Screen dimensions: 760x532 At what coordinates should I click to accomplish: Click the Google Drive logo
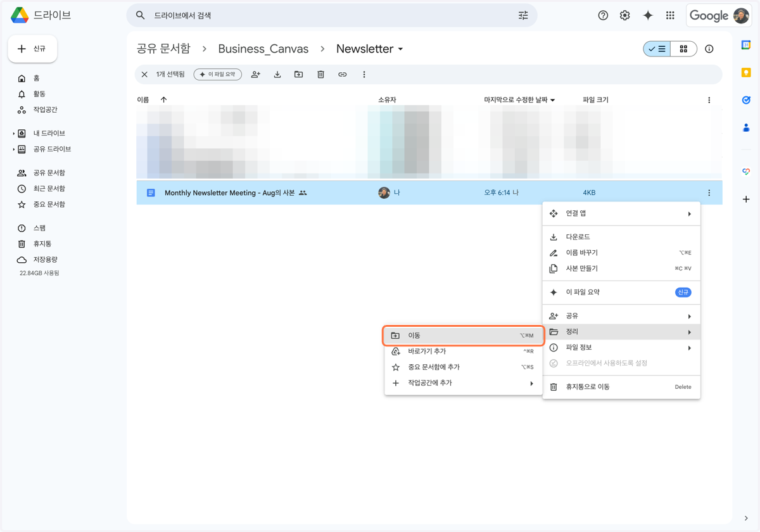(x=20, y=15)
